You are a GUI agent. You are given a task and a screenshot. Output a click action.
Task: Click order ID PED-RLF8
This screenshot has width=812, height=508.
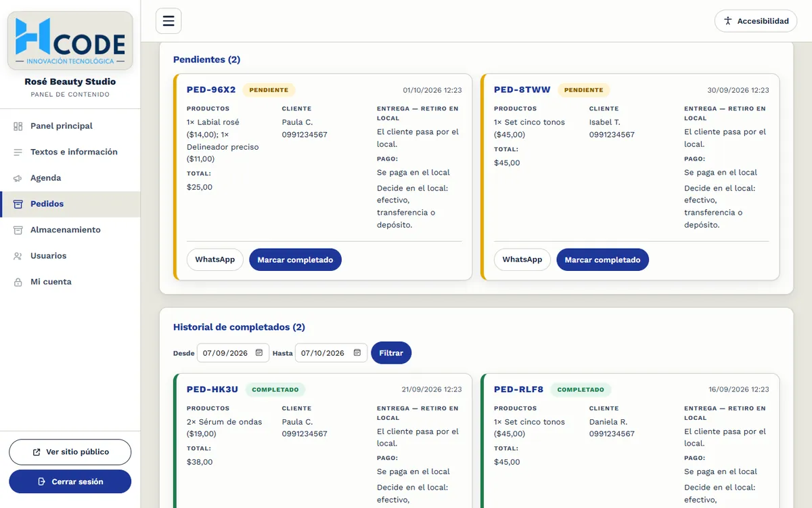519,389
